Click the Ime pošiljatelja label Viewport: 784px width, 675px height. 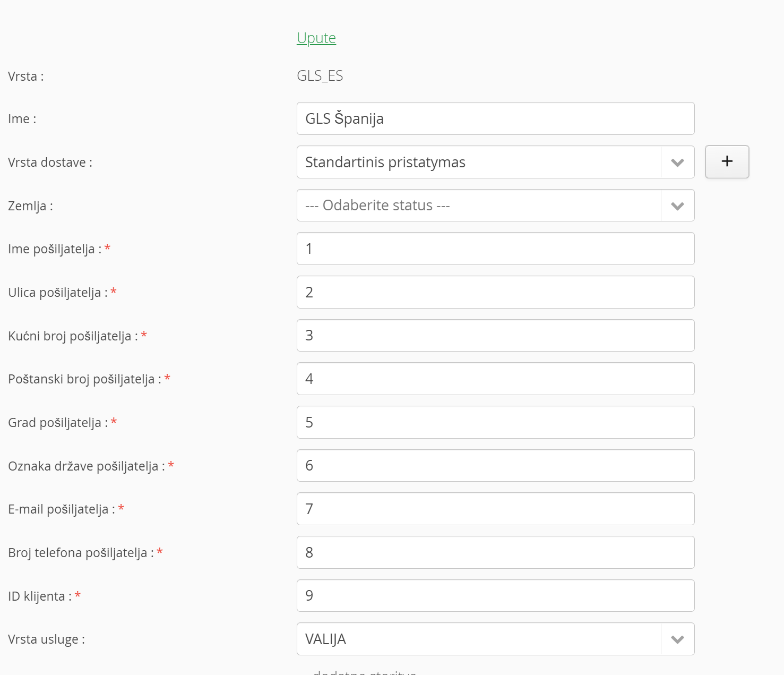point(55,249)
